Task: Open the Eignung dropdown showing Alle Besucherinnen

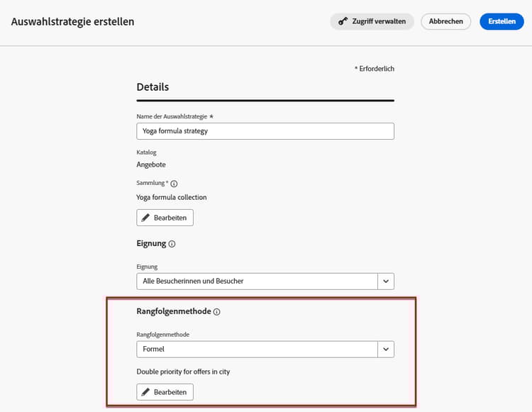Action: click(x=256, y=282)
